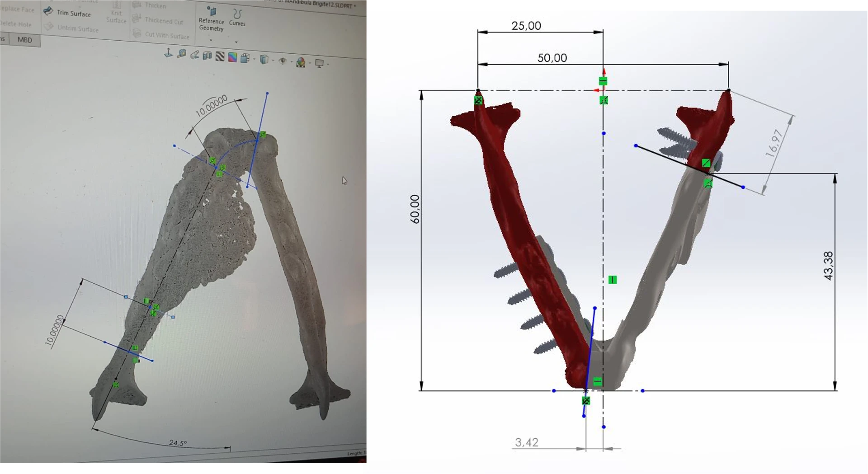Image resolution: width=868 pixels, height=474 pixels.
Task: Click the MAndibula Brigite12.SLDPRT title text
Action: tap(320, 4)
